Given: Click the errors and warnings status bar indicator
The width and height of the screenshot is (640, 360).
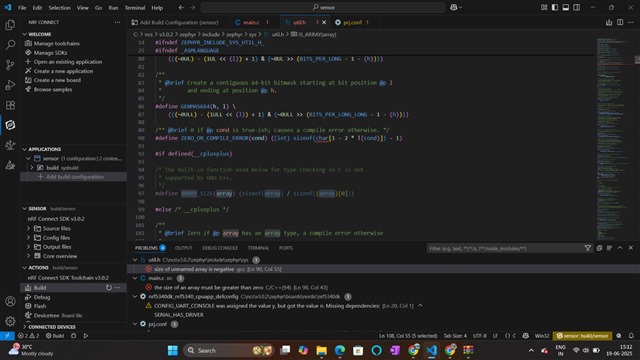Looking at the screenshot, I should pyautogui.click(x=29, y=336).
